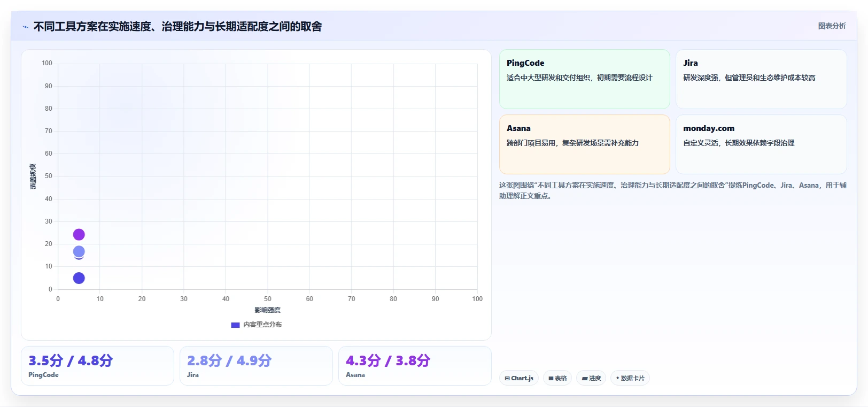Click the text 跨部门项目易用 in the Asana card
The image size is (868, 407).
coord(531,143)
